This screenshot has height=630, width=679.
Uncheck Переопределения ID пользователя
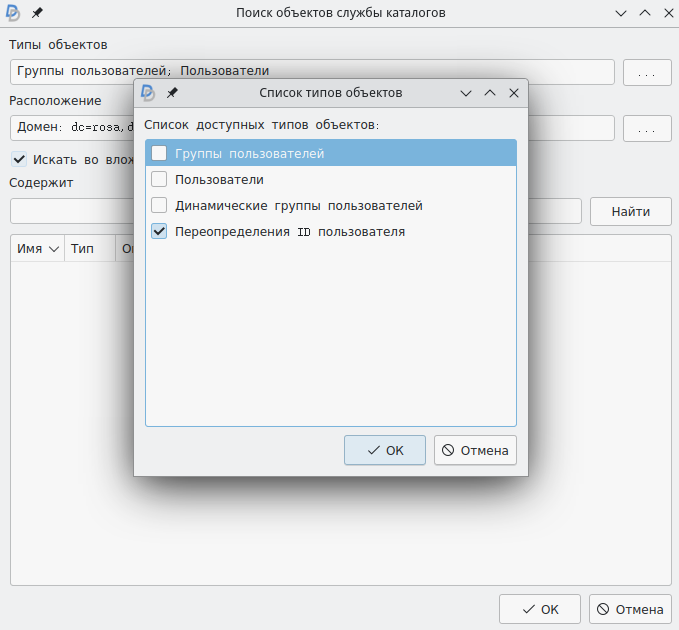click(x=159, y=232)
